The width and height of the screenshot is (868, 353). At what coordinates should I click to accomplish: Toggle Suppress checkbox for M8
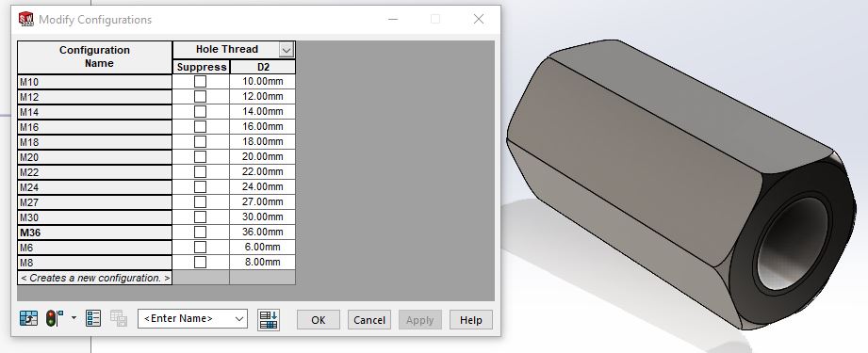coord(201,262)
